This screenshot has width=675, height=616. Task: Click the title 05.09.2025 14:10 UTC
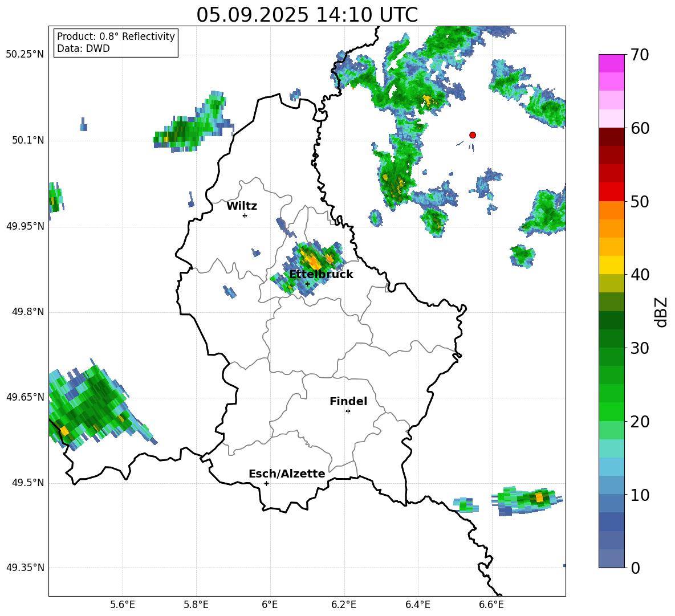tap(307, 15)
